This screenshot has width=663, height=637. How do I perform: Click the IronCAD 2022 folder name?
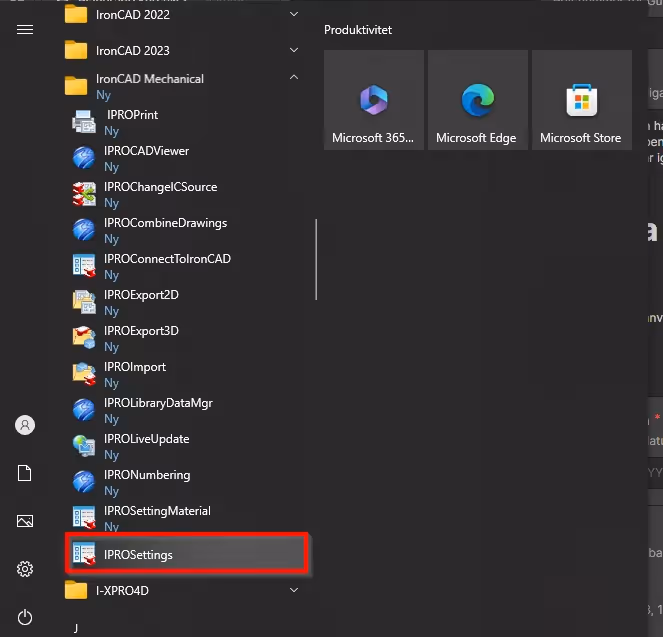pyautogui.click(x=133, y=15)
